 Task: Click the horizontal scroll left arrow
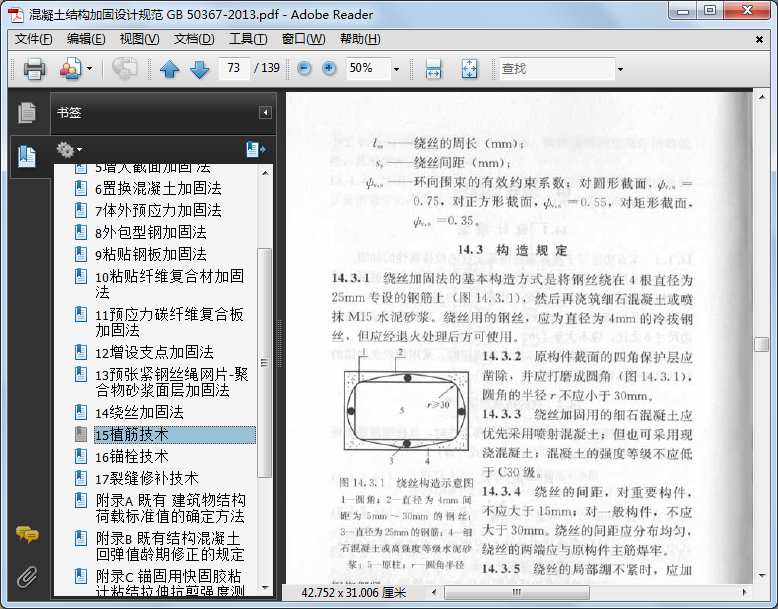coord(435,592)
